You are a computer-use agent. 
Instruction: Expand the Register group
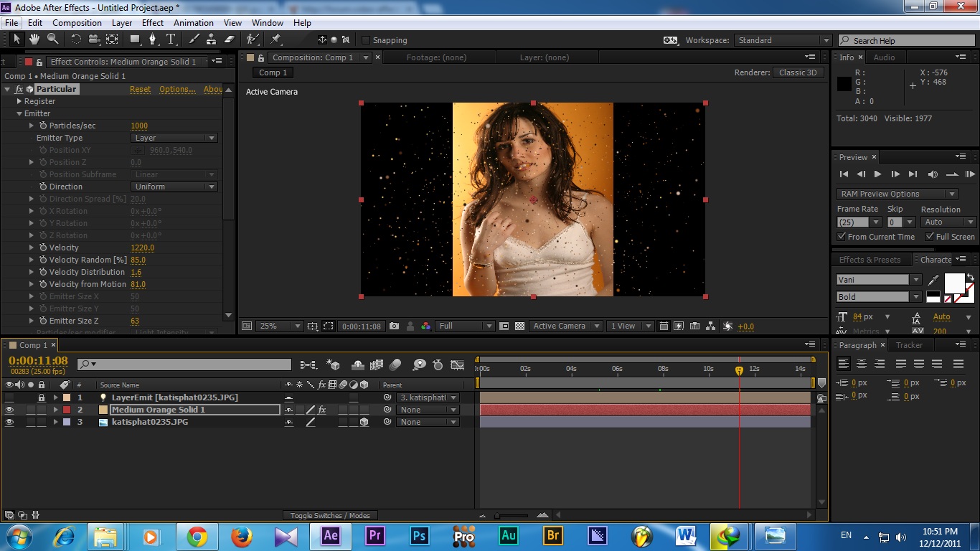click(19, 101)
